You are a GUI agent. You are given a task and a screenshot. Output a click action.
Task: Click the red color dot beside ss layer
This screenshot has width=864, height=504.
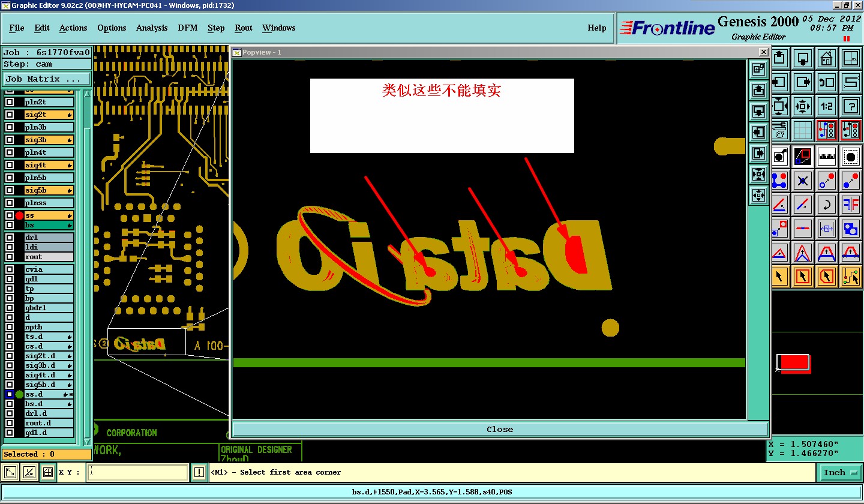point(19,215)
